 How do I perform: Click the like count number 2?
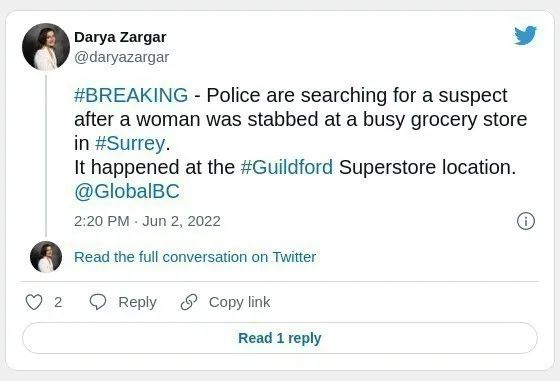click(58, 302)
